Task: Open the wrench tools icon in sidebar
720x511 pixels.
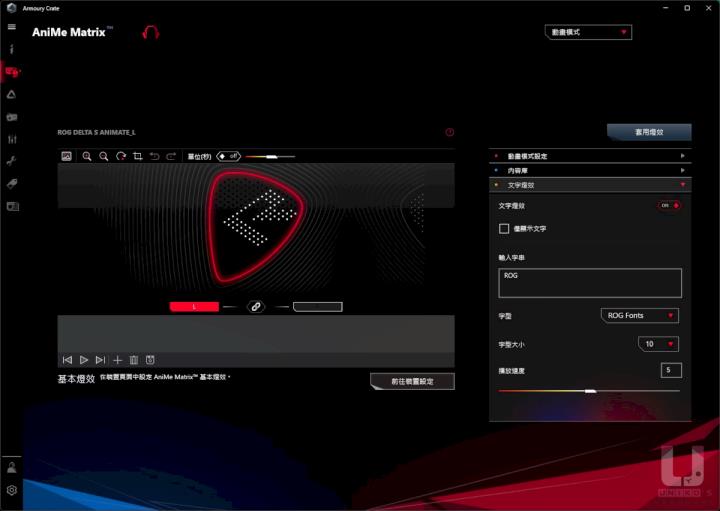Action: [11, 161]
